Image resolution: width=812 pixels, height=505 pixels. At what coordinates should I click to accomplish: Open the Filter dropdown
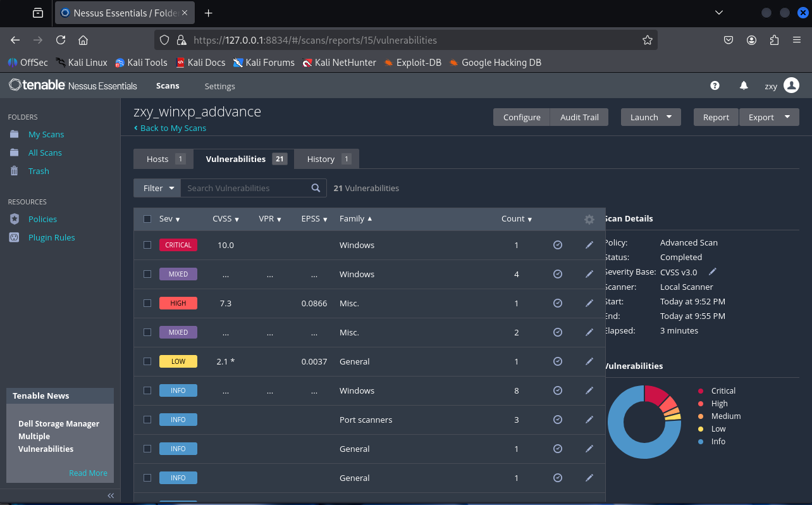coord(157,188)
